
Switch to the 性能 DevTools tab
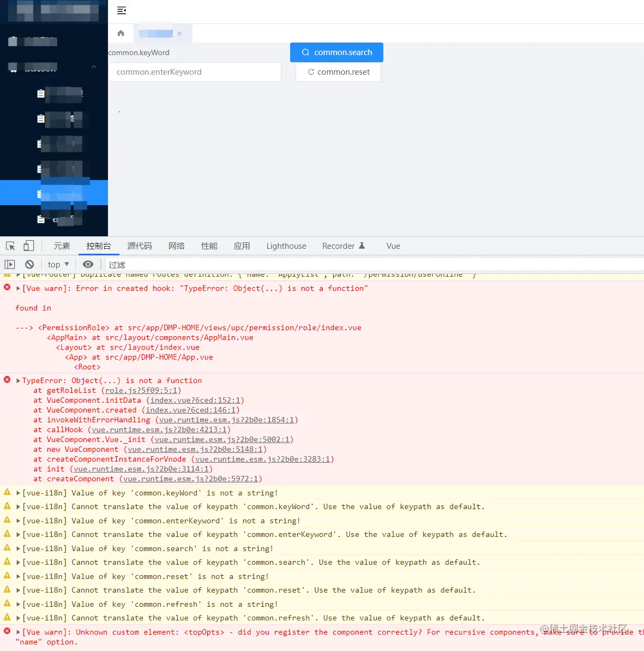point(209,246)
